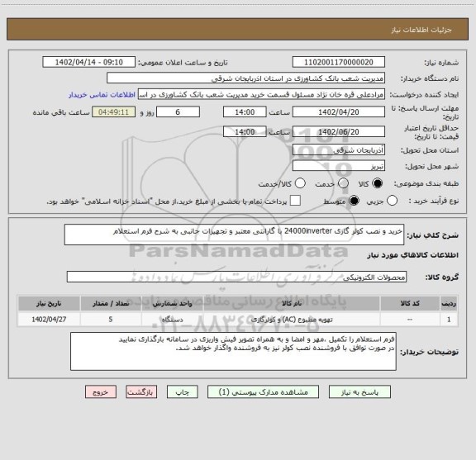
Task: Click the remaining days field showing 6
Action: (x=178, y=112)
